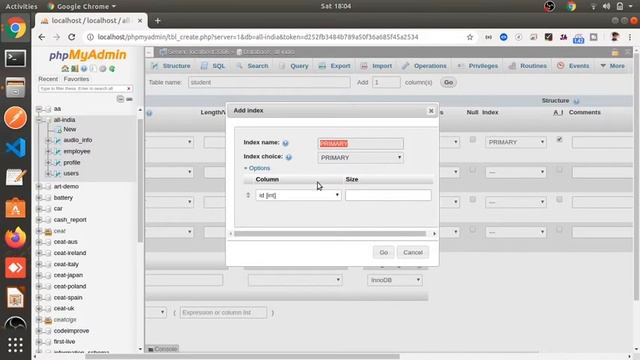Open Visual Studio Code from the dock

coord(16,148)
